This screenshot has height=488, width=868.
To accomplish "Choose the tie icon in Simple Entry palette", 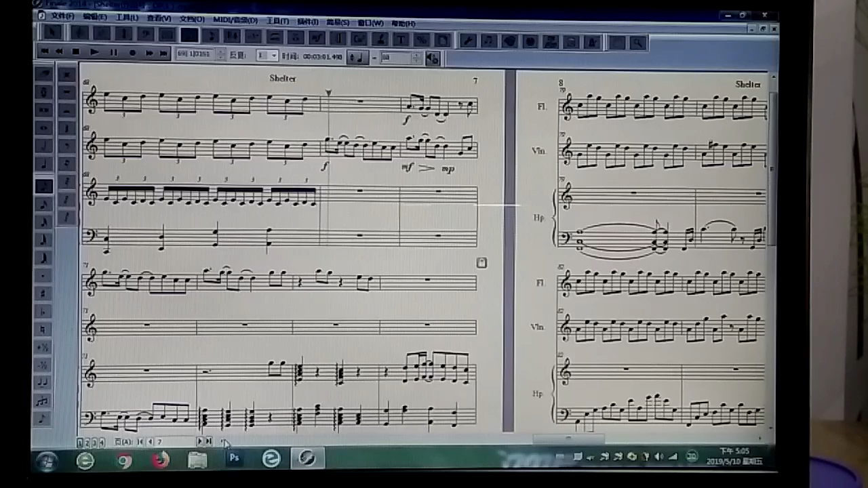I will (x=43, y=383).
